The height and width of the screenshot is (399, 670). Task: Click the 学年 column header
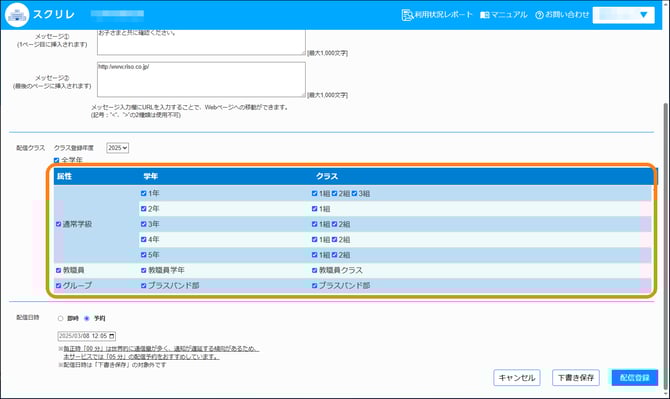point(151,176)
